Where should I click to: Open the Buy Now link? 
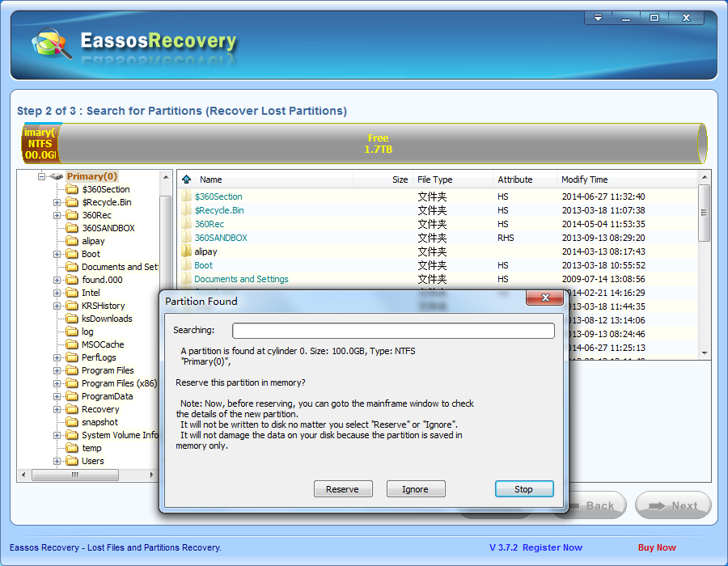tap(657, 547)
